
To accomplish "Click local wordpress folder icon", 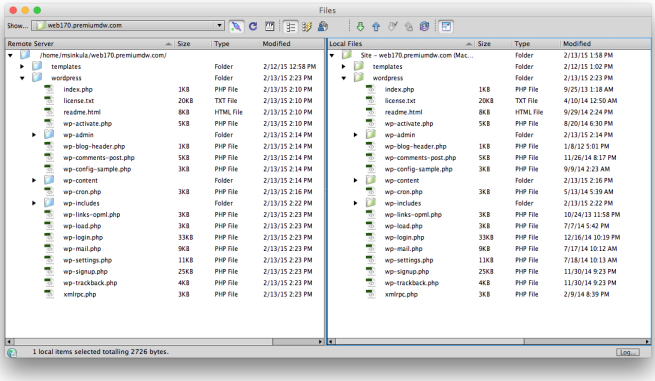I will pyautogui.click(x=358, y=77).
